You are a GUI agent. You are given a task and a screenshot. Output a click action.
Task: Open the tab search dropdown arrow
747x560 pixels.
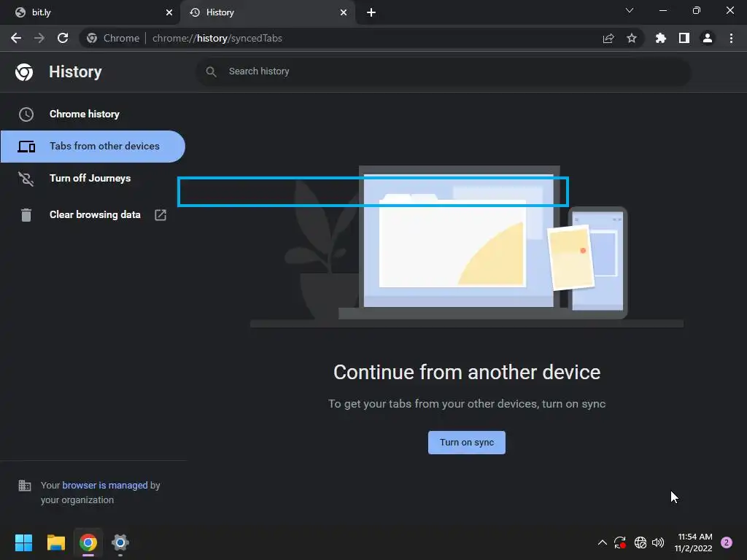point(630,10)
